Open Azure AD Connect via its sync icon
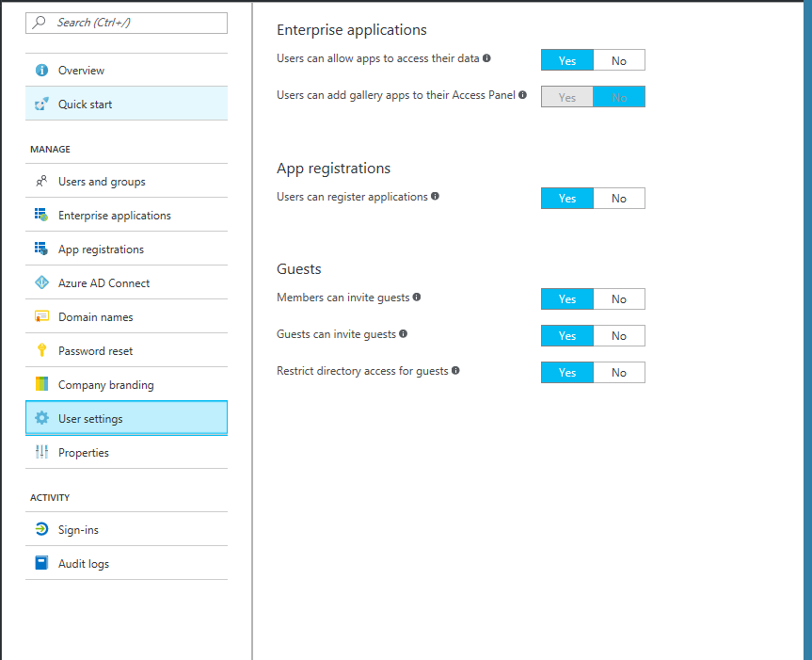 41,282
